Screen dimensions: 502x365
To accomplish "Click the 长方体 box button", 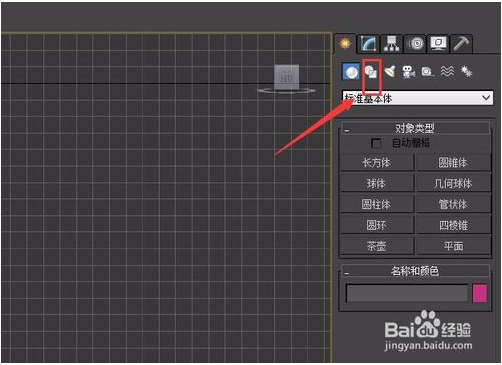I will click(377, 163).
